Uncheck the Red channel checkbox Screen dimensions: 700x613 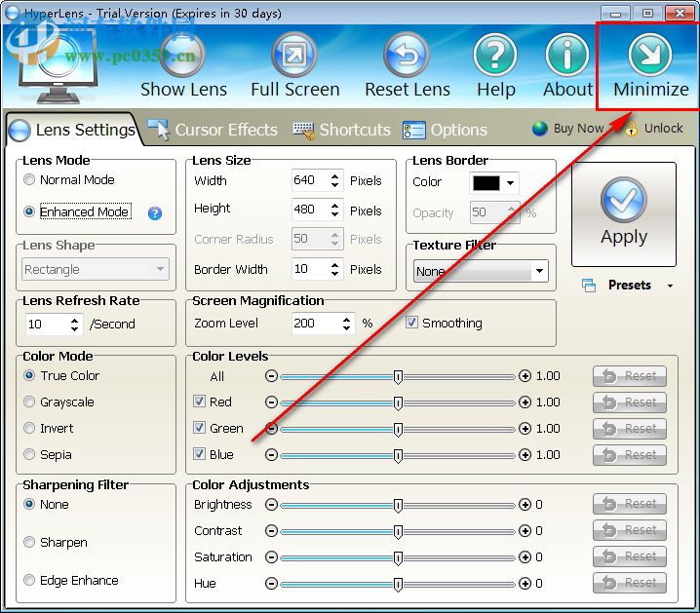pos(199,402)
